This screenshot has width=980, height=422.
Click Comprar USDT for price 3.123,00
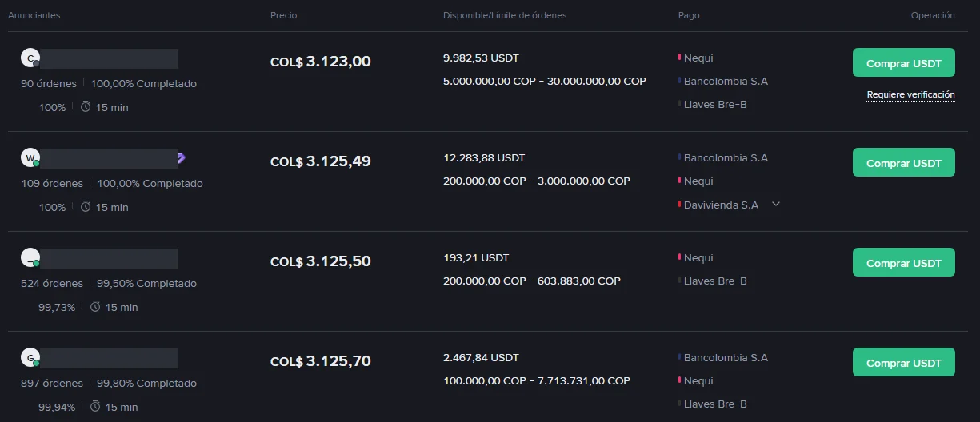pos(904,62)
